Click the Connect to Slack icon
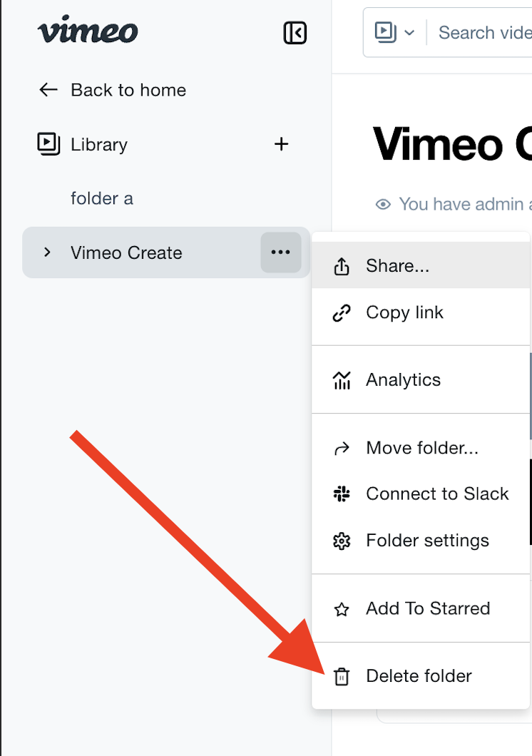The height and width of the screenshot is (756, 532). click(342, 494)
